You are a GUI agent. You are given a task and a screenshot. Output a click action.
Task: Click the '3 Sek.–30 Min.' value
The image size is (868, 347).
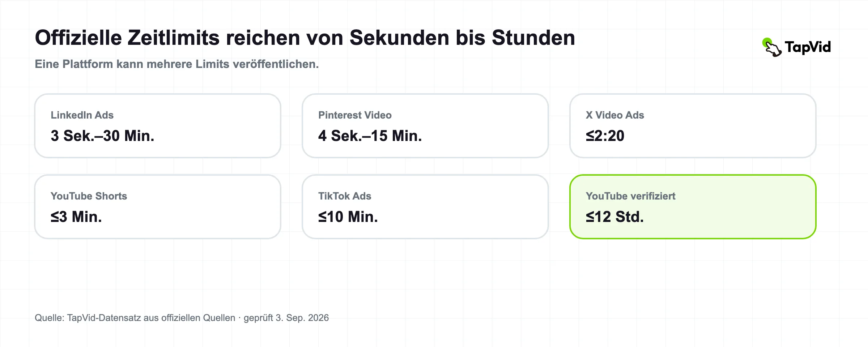tap(102, 136)
